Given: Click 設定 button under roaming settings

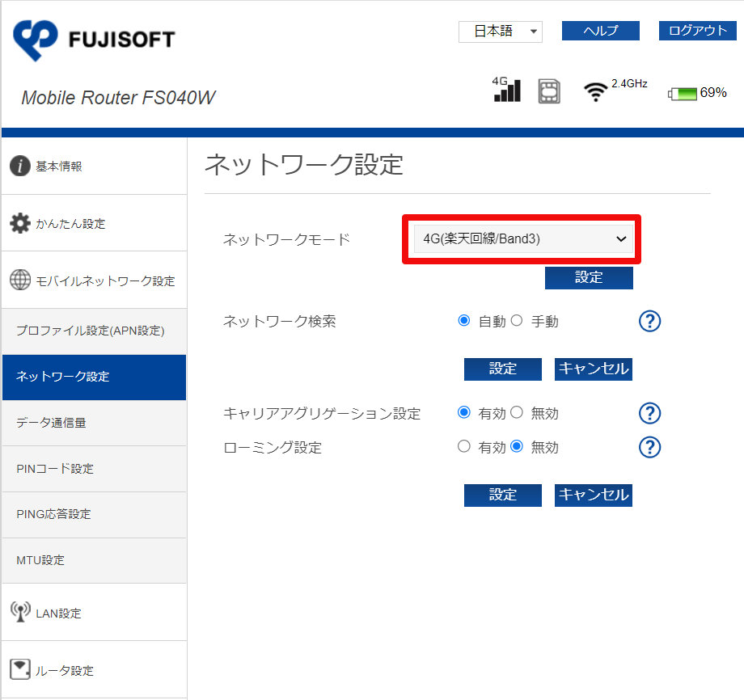Looking at the screenshot, I should click(502, 495).
